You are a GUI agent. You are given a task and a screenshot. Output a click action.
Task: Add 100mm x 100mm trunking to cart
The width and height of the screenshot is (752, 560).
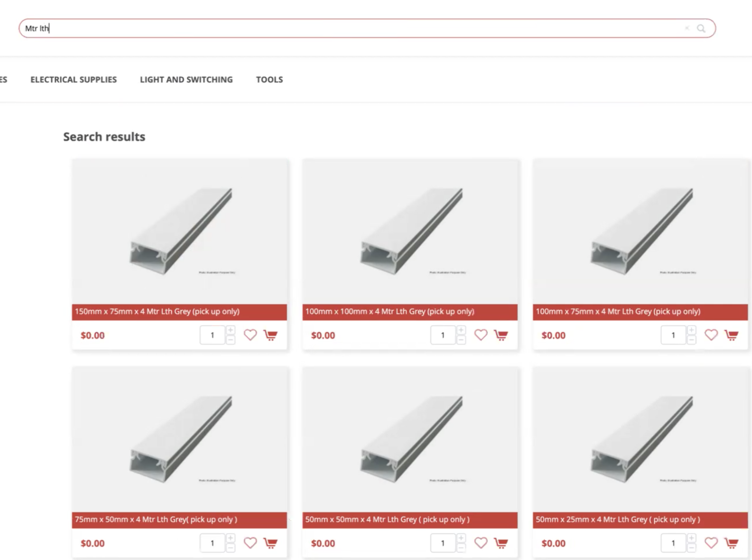click(x=501, y=335)
